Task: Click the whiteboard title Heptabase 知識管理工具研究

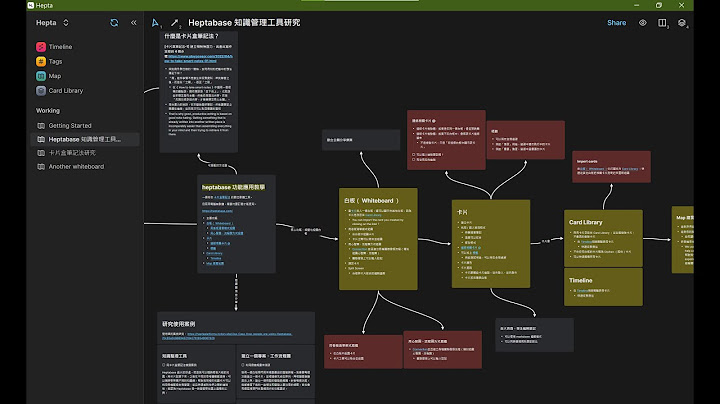Action: click(244, 22)
